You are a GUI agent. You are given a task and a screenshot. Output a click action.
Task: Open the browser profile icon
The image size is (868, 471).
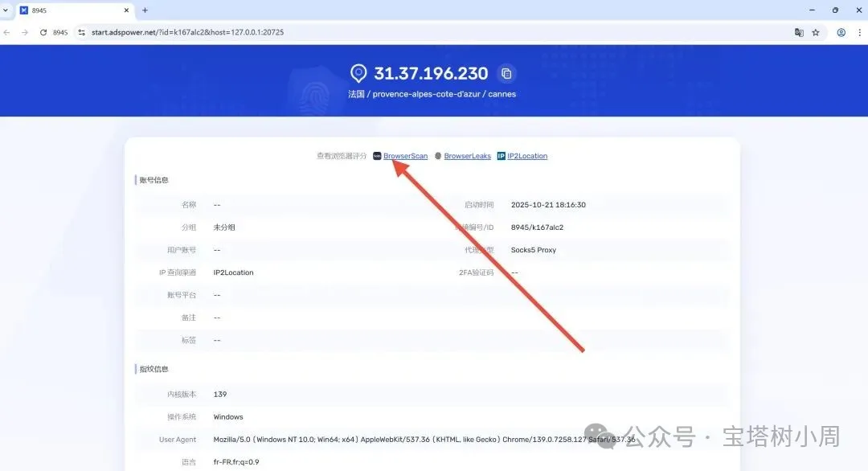point(841,33)
